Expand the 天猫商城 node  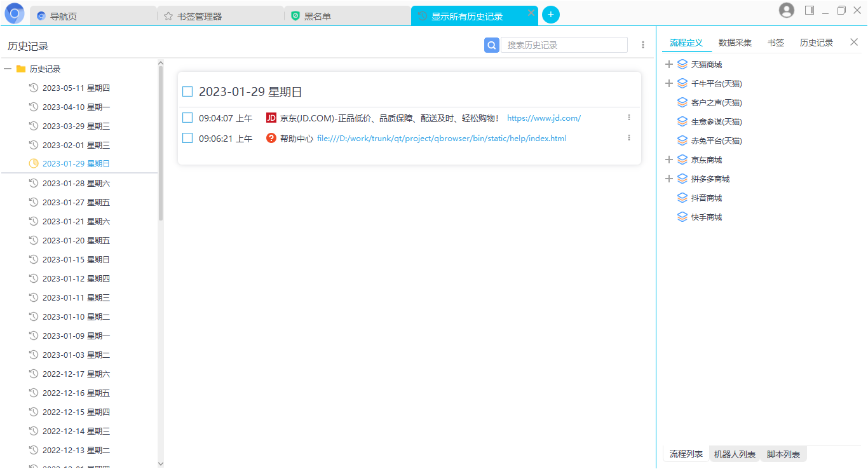coord(668,64)
